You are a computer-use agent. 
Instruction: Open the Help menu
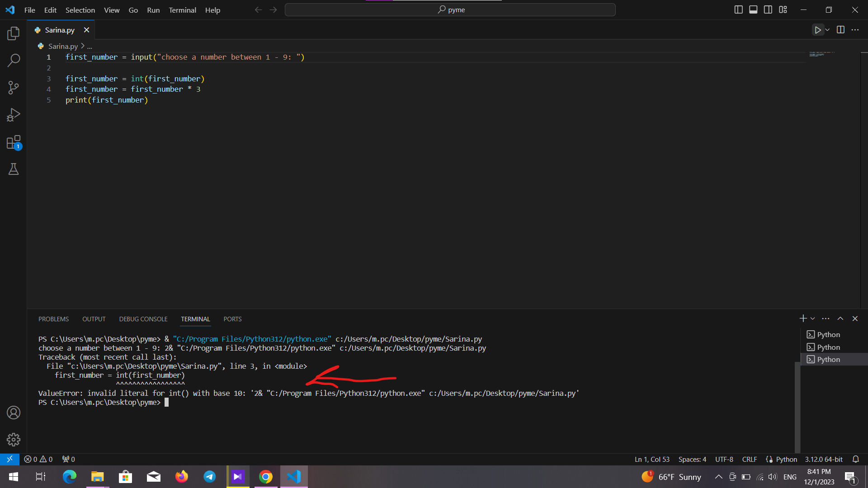click(x=212, y=10)
